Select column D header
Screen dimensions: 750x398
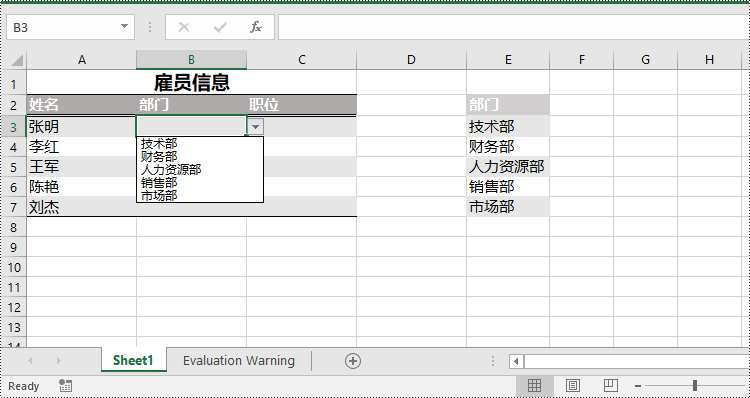[411, 60]
